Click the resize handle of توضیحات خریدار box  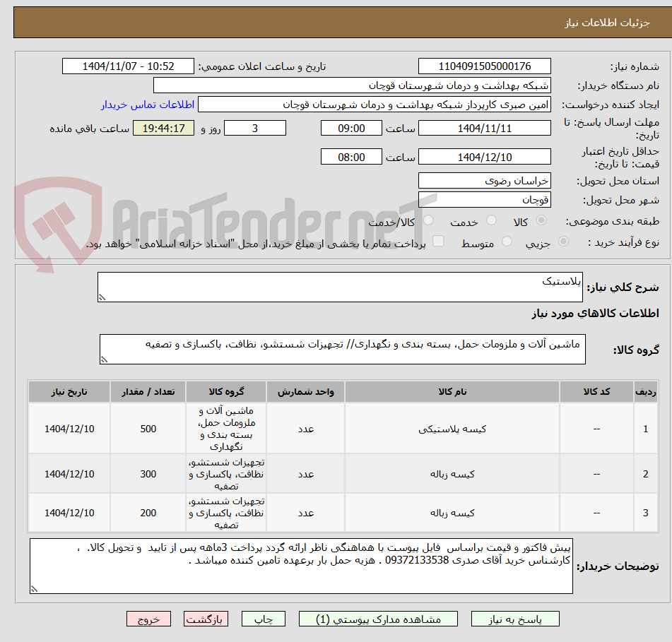point(34,589)
